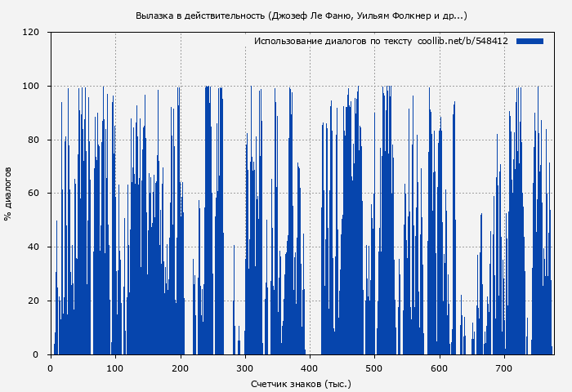
Task: Select the 200 tick on the x-axis
Action: [x=180, y=367]
